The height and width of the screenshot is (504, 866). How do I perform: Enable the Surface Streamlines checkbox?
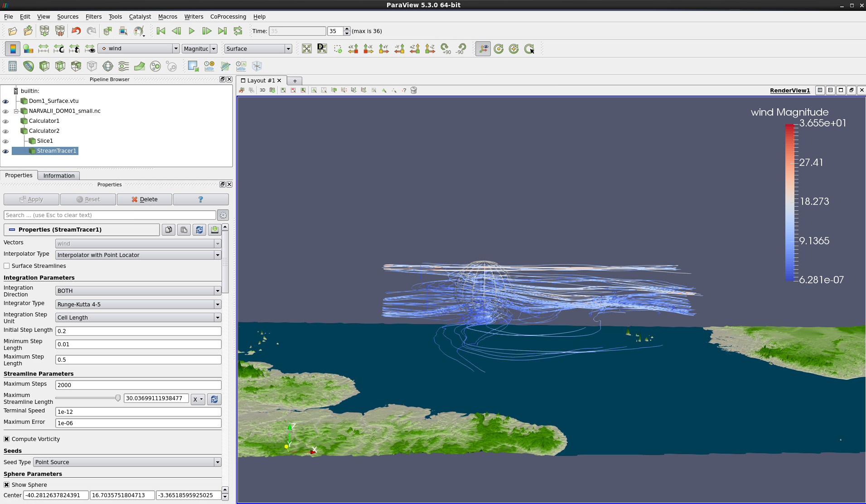[x=7, y=266]
